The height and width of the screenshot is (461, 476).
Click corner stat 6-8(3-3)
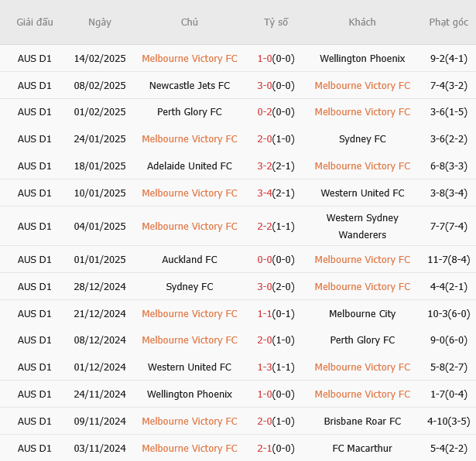point(449,166)
